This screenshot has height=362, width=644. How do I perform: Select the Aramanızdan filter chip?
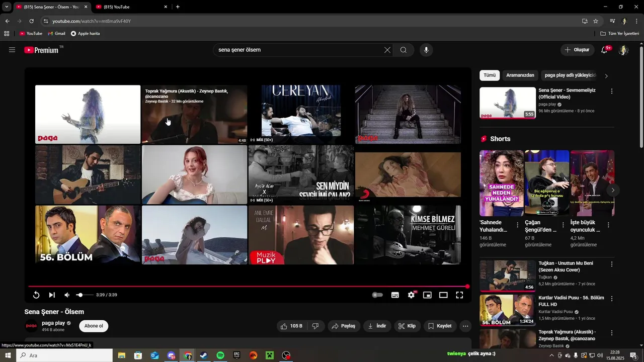[x=520, y=75]
